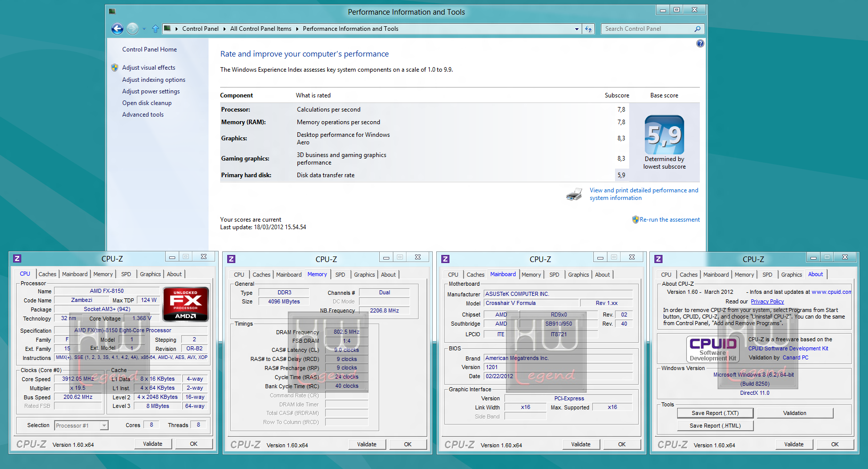Viewport: 868px width, 469px height.
Task: Click the Up one level arrow
Action: tap(156, 29)
